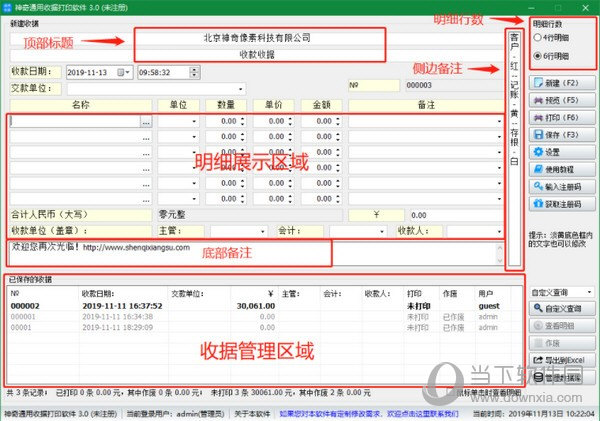Screen dimensions: 600x421
Task: Edit company title 北京神奇像素科技有限公司
Action: coord(257,38)
